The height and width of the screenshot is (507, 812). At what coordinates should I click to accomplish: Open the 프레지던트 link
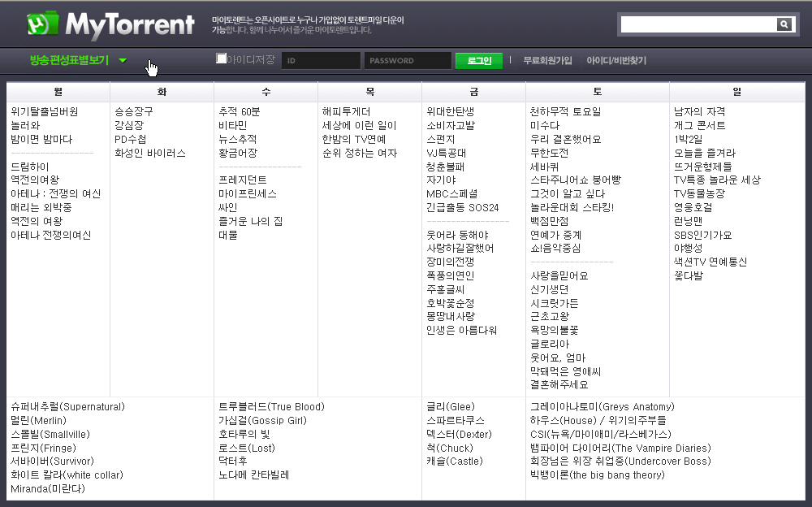242,180
